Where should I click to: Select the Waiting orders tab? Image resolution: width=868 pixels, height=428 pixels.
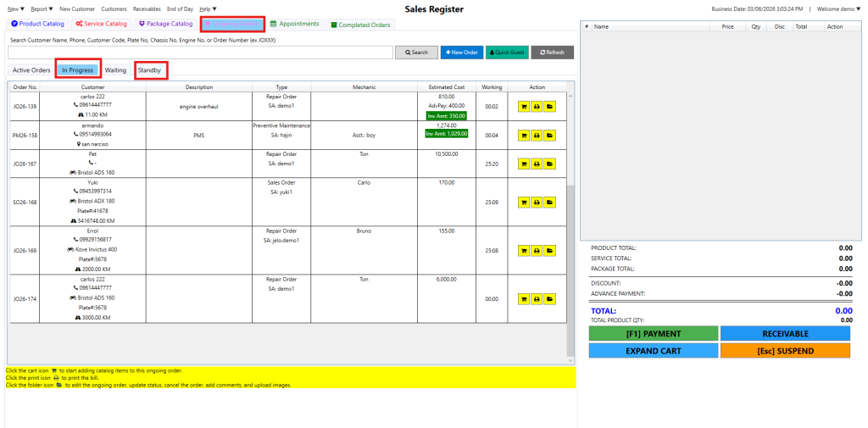[115, 70]
